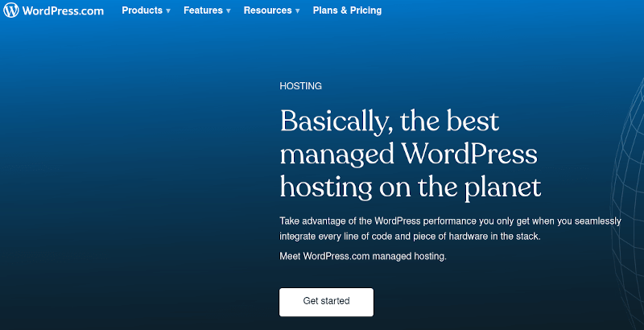Click the HOSTING label text
Image resolution: width=644 pixels, height=330 pixels.
click(x=300, y=86)
